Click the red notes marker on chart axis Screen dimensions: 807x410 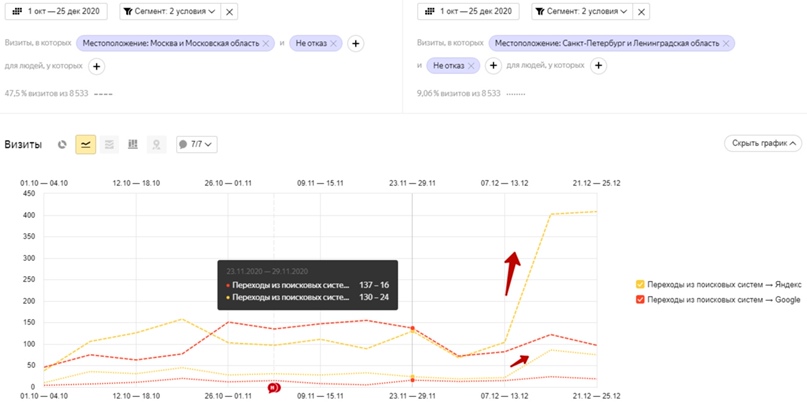tap(274, 387)
